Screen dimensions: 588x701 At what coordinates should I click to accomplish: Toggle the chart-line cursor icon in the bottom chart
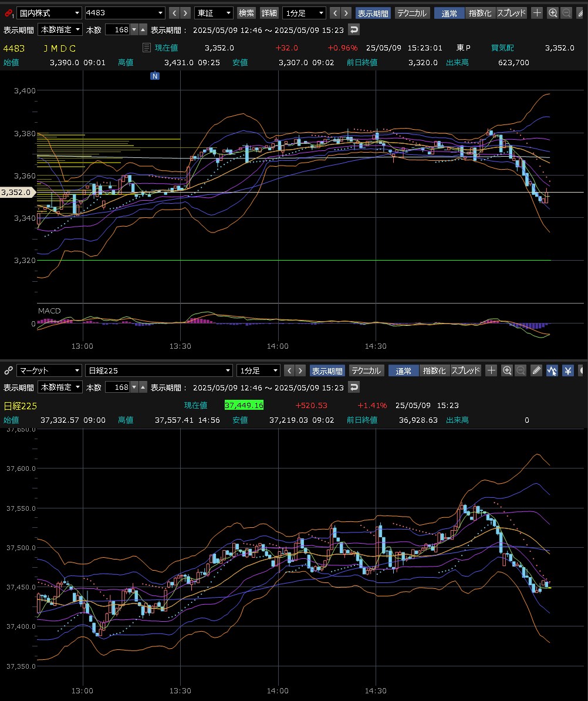click(x=552, y=370)
